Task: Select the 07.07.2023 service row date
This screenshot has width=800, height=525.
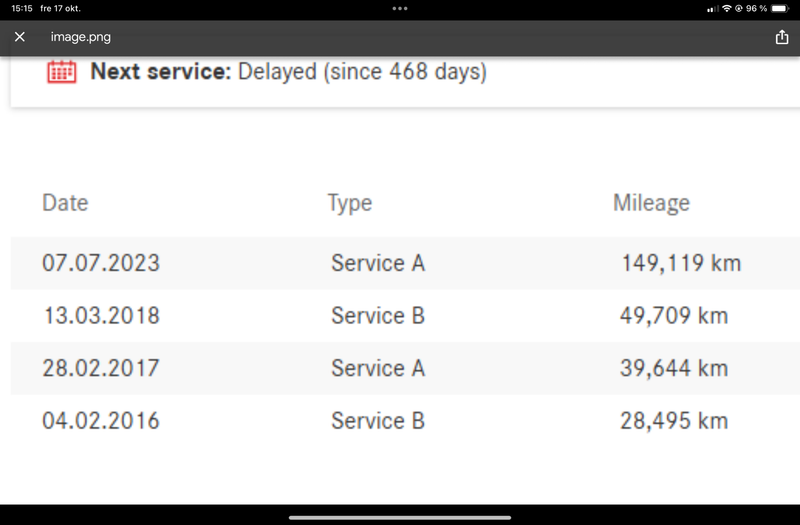Action: pyautogui.click(x=101, y=264)
